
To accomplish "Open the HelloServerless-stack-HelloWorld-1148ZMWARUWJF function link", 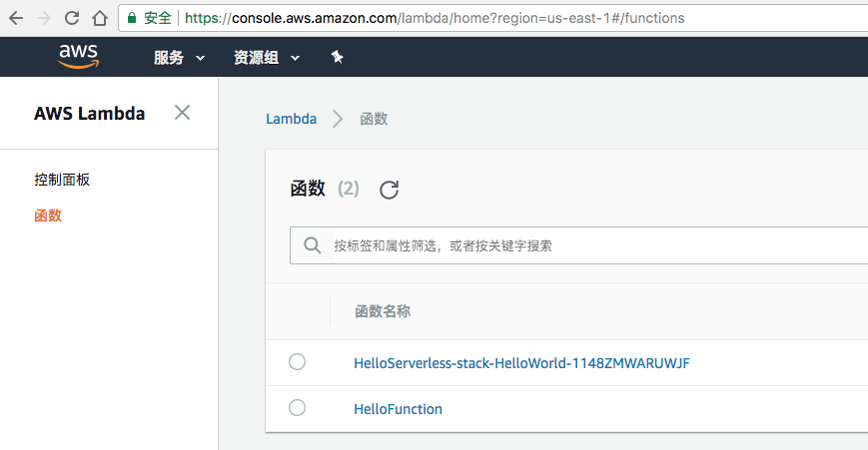I will pyautogui.click(x=521, y=363).
